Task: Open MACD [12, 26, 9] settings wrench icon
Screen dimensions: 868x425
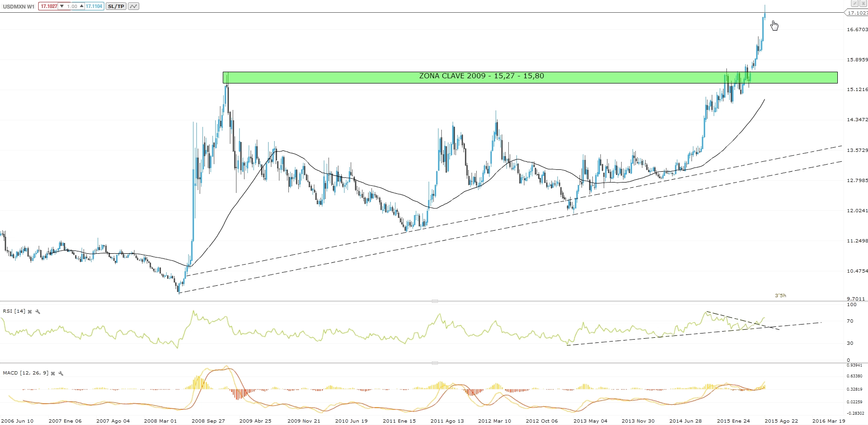Action: click(x=61, y=374)
